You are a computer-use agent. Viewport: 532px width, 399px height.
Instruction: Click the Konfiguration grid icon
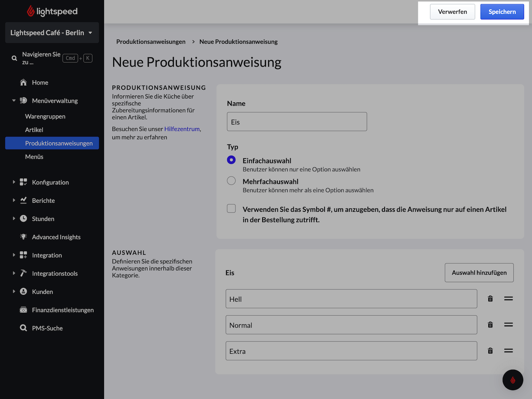click(24, 182)
